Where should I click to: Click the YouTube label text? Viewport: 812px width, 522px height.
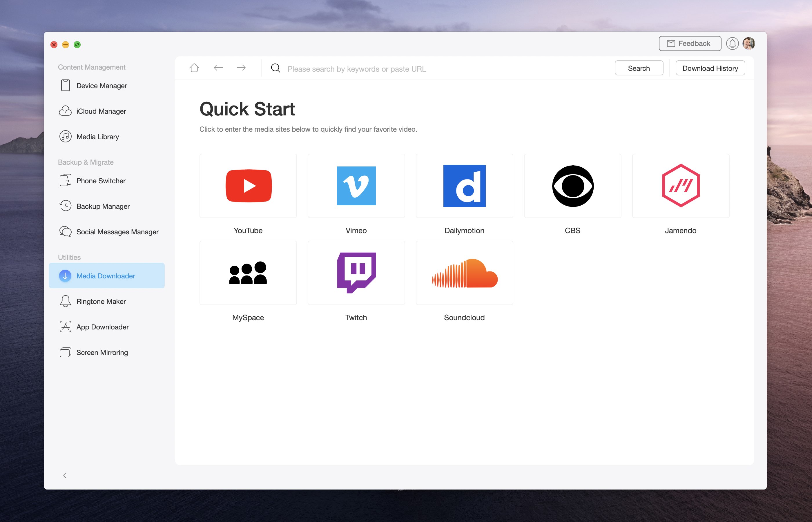click(248, 231)
